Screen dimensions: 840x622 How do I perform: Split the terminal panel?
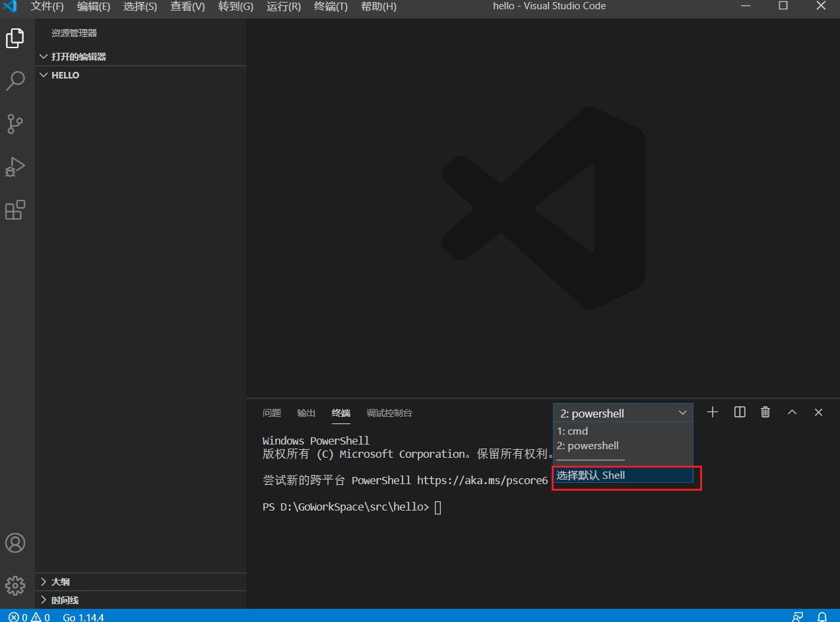coord(740,412)
